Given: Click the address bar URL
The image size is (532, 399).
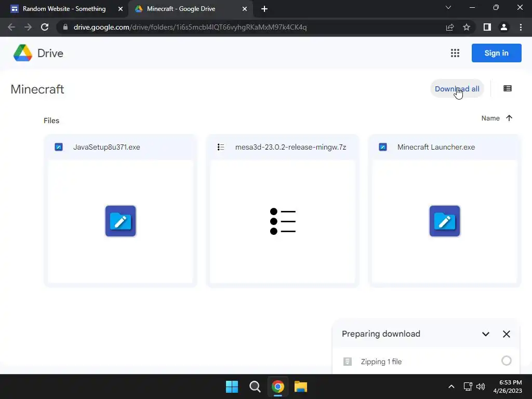Looking at the screenshot, I should 190,27.
